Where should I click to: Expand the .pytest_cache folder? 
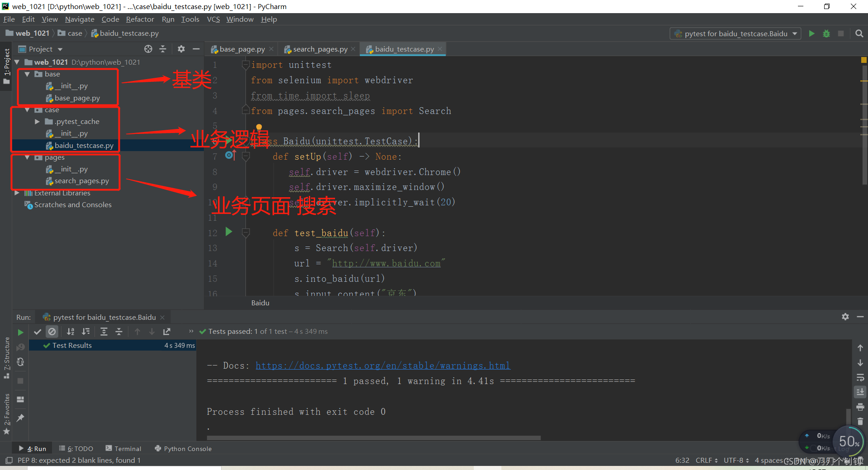click(37, 121)
